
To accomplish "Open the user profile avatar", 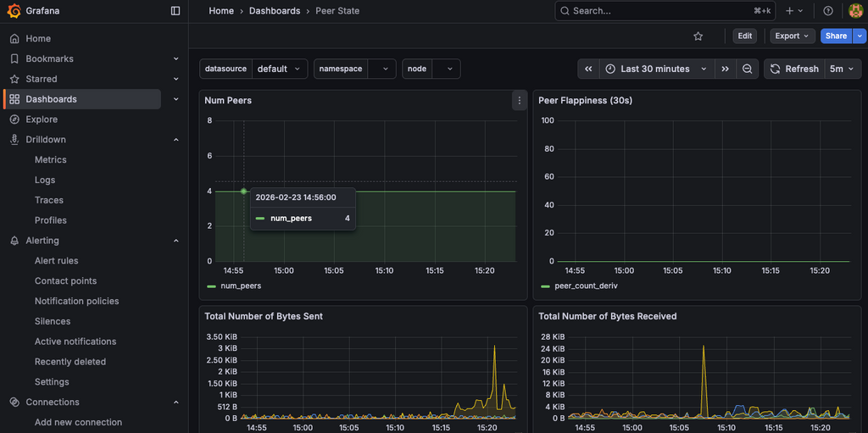I will coord(855,11).
